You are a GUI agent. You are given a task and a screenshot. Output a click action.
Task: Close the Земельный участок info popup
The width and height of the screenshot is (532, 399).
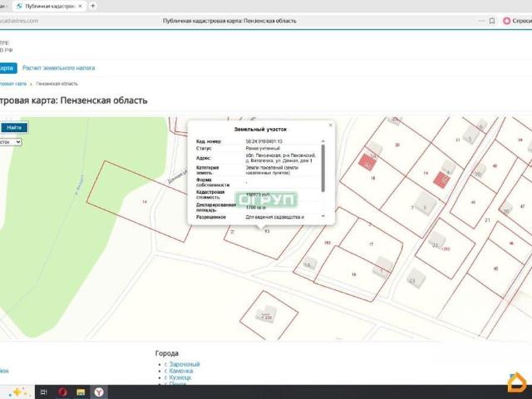[x=331, y=126]
